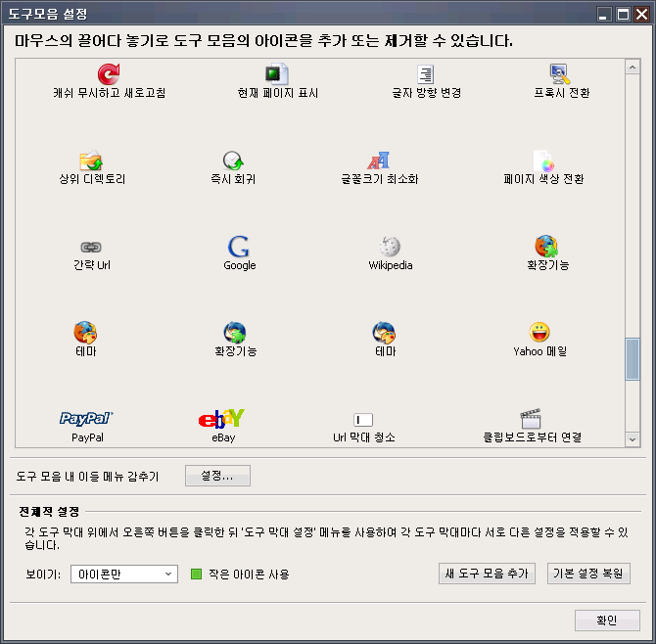Viewport: 656px width, 644px height.
Task: Select the cache-ignoring reload icon (캐쉬 무시하고 새로고침)
Action: click(x=109, y=74)
